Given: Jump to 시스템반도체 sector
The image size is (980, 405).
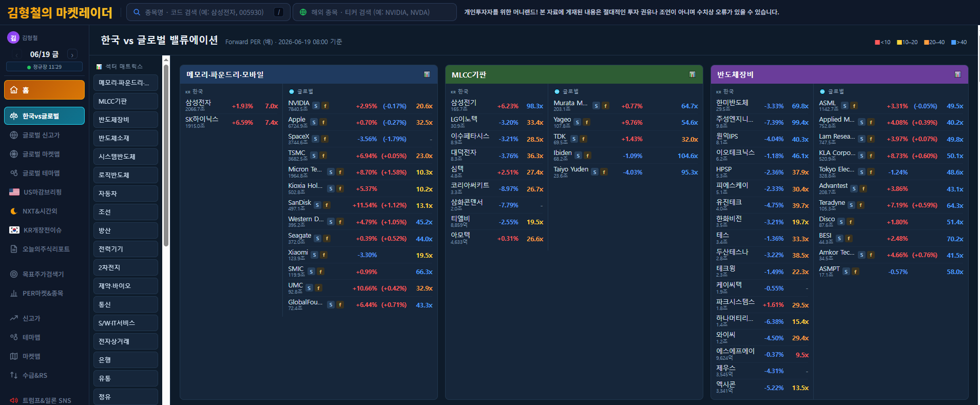Looking at the screenshot, I should click(126, 157).
